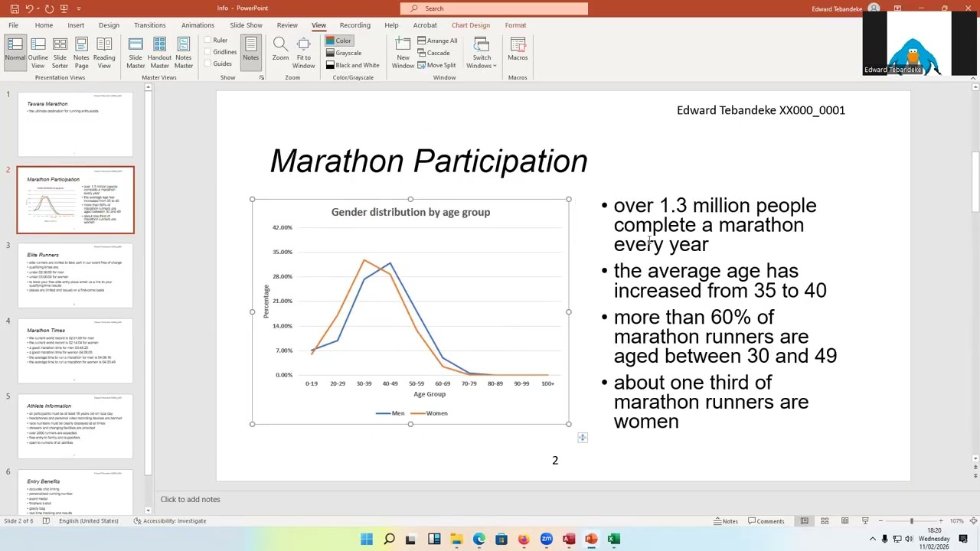Open the Format tab

click(515, 25)
